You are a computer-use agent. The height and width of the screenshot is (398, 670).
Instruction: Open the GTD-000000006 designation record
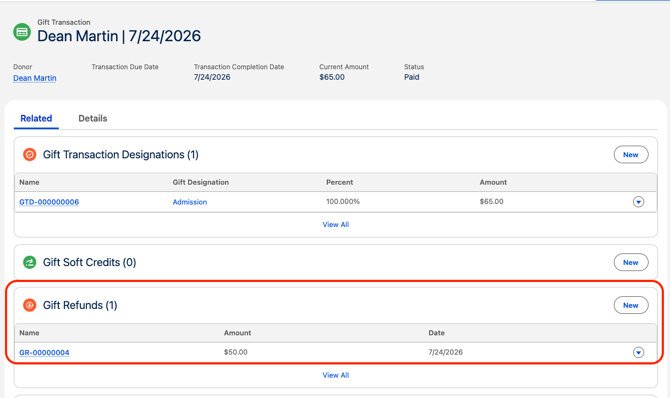click(49, 202)
